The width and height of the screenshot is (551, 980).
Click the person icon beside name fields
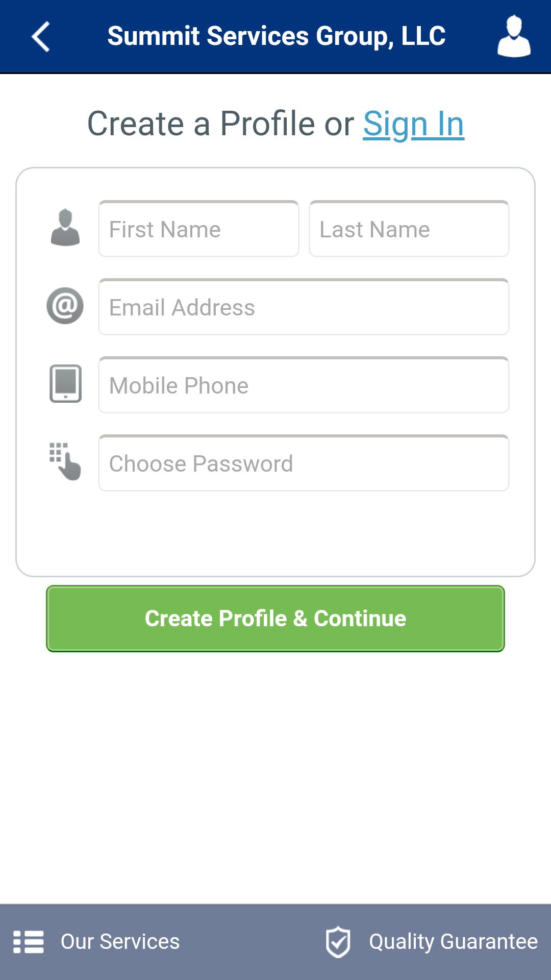click(65, 228)
